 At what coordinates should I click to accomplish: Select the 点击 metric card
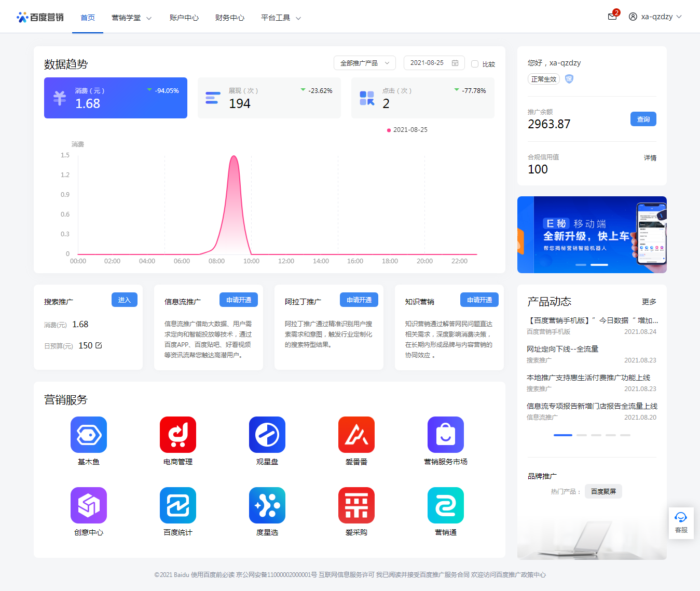tap(422, 98)
